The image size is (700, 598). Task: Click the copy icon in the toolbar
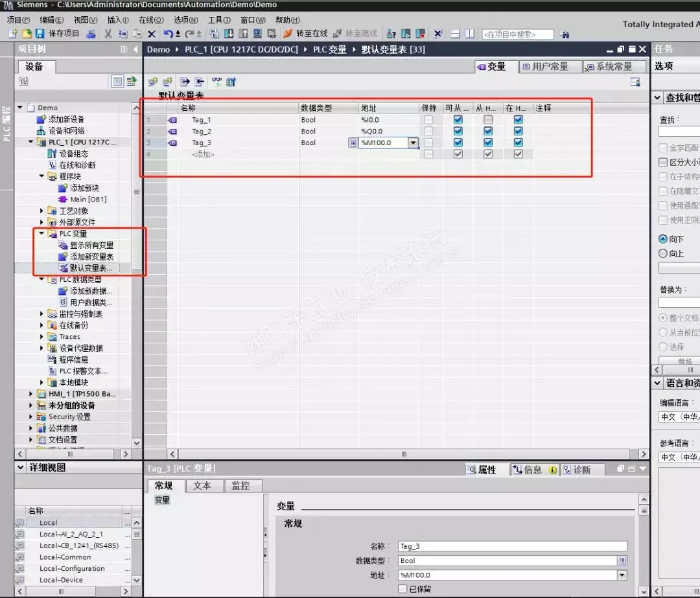pyautogui.click(x=122, y=34)
